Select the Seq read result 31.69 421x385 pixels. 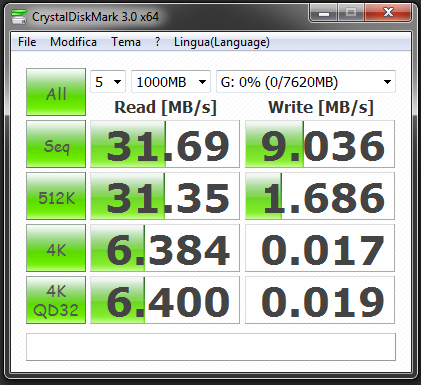tap(165, 144)
